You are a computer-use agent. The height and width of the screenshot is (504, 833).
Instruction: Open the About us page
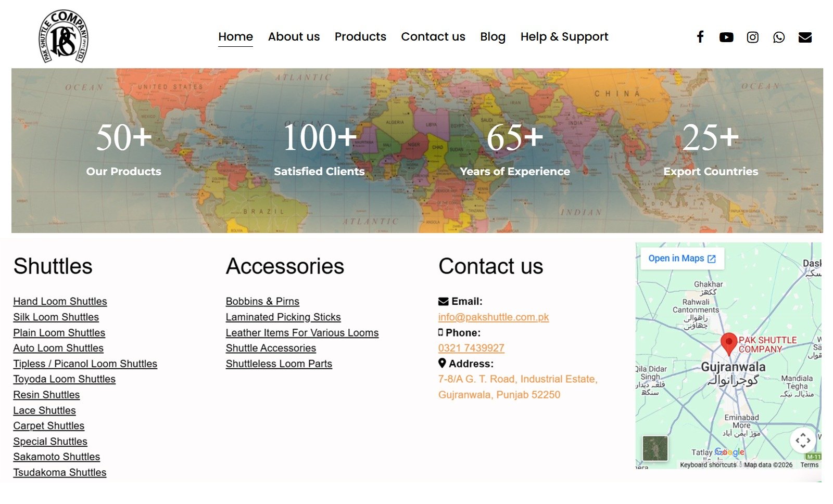tap(294, 37)
